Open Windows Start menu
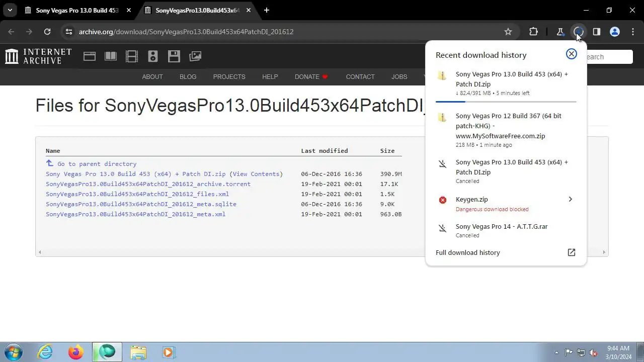 13,352
